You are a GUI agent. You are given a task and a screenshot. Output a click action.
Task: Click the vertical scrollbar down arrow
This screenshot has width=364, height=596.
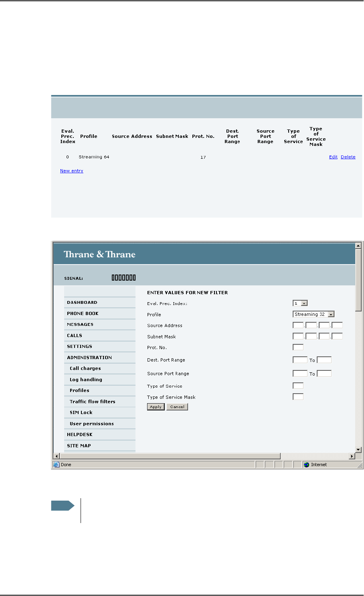(x=359, y=450)
